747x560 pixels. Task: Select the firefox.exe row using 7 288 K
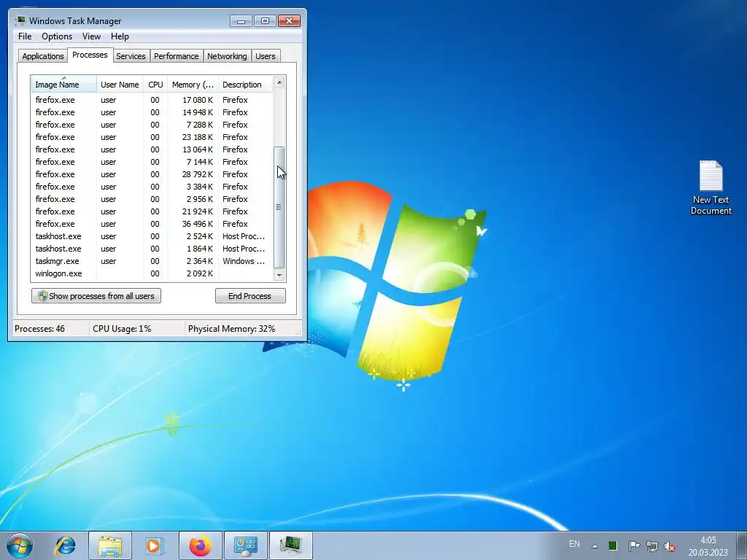pyautogui.click(x=152, y=124)
